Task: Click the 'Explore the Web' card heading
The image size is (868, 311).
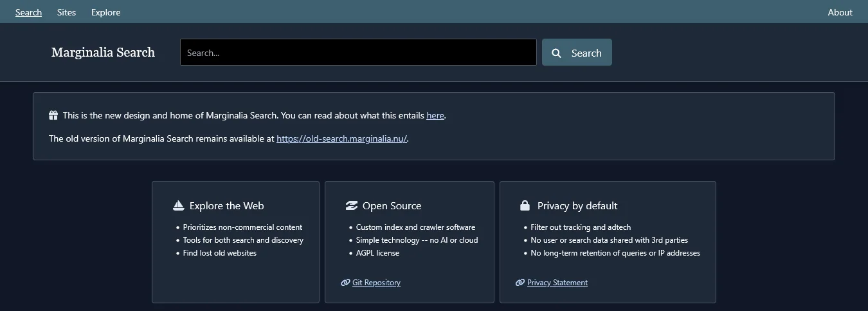Action: coord(226,206)
